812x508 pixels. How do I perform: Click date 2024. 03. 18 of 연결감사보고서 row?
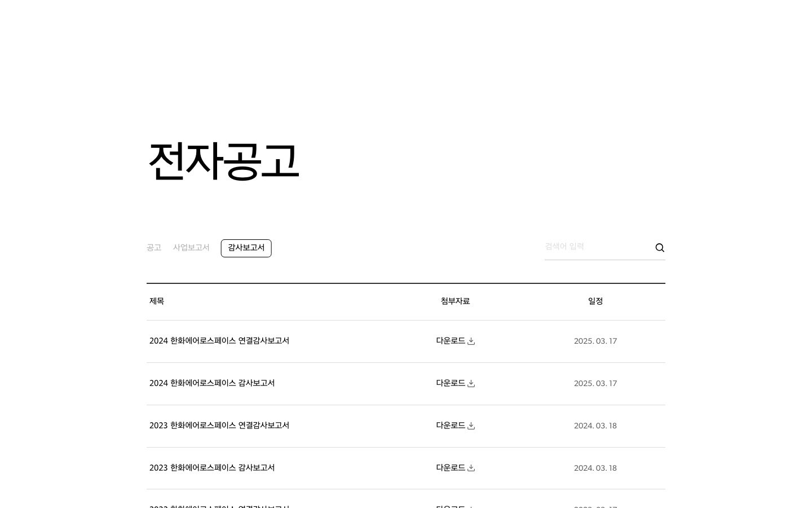[x=595, y=426]
